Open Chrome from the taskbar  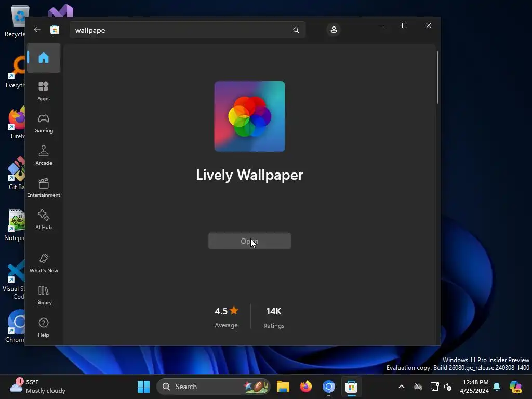point(328,387)
